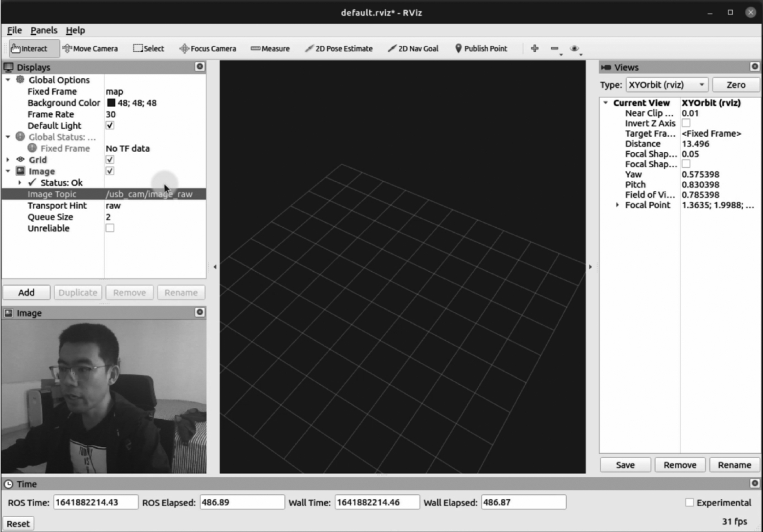The image size is (763, 532).
Task: Choose the Focus Camera tool
Action: pos(207,49)
